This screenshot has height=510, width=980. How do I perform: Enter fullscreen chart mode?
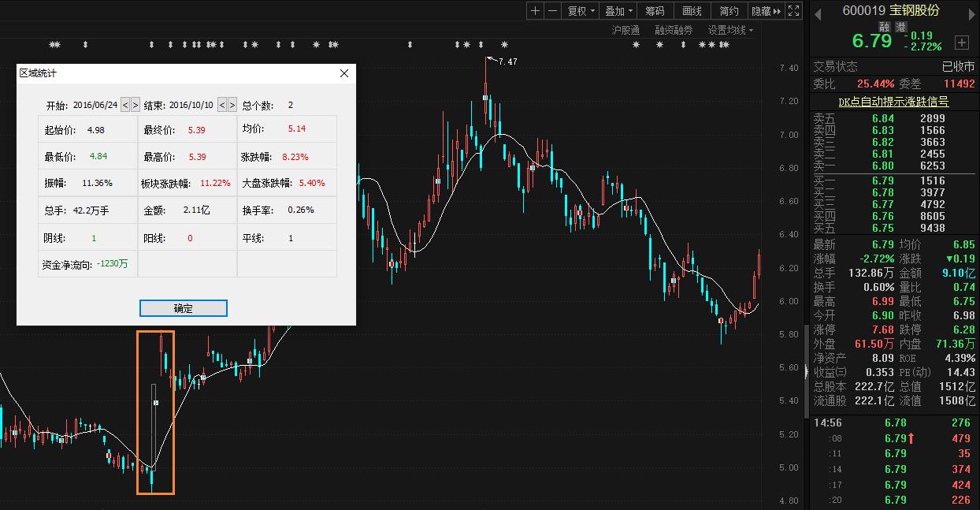793,11
